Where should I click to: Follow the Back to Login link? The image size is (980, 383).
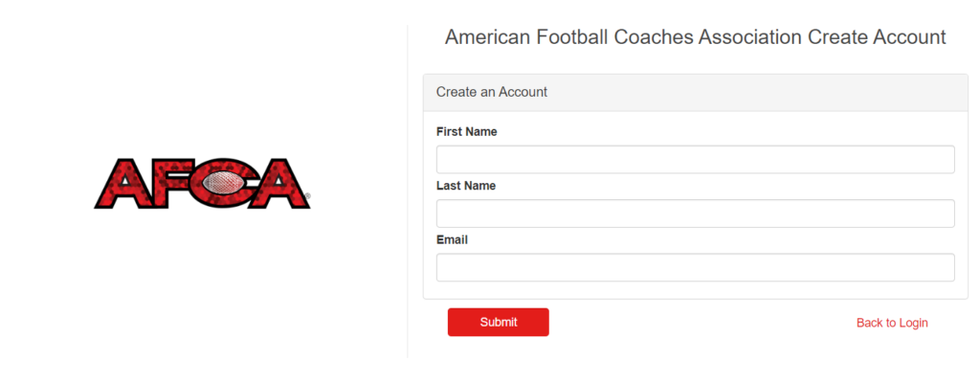892,323
